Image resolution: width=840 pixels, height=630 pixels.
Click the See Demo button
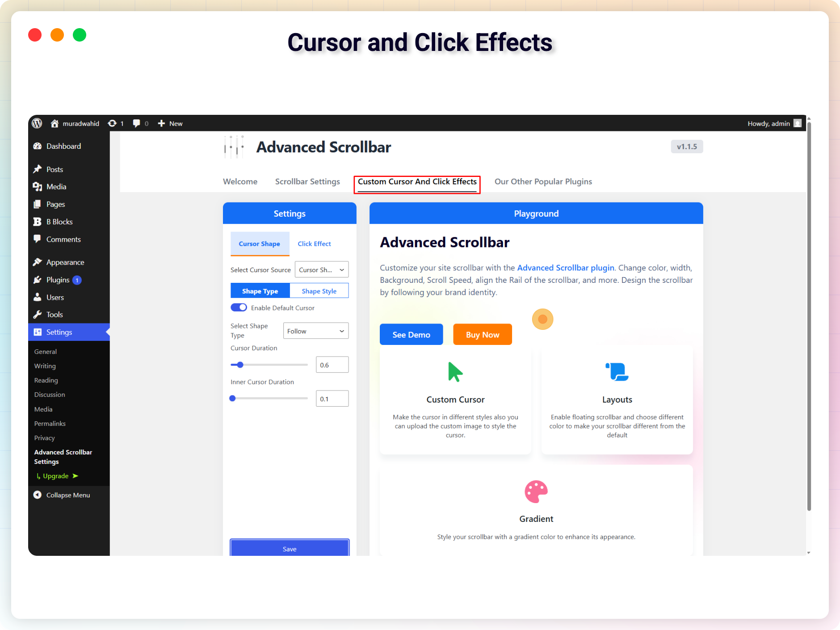(412, 335)
